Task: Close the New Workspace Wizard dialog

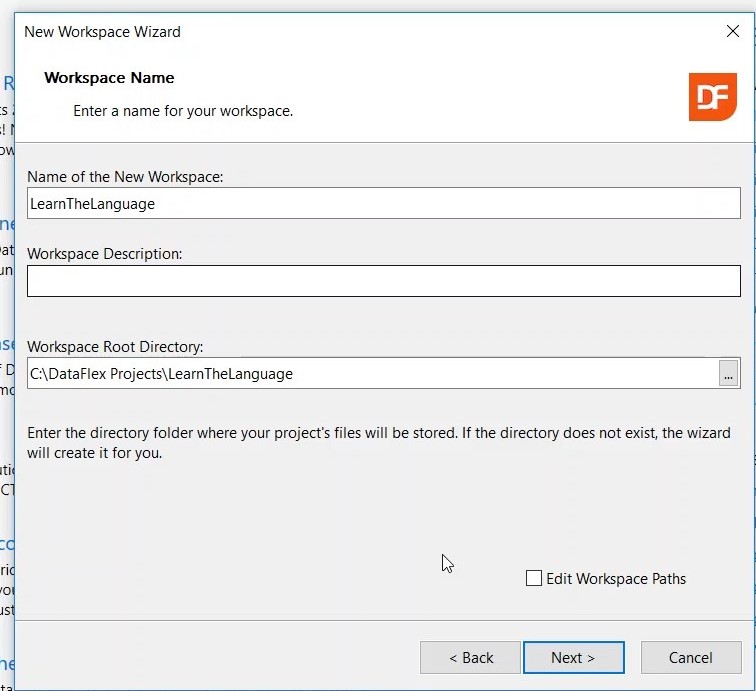Action: coord(732,31)
